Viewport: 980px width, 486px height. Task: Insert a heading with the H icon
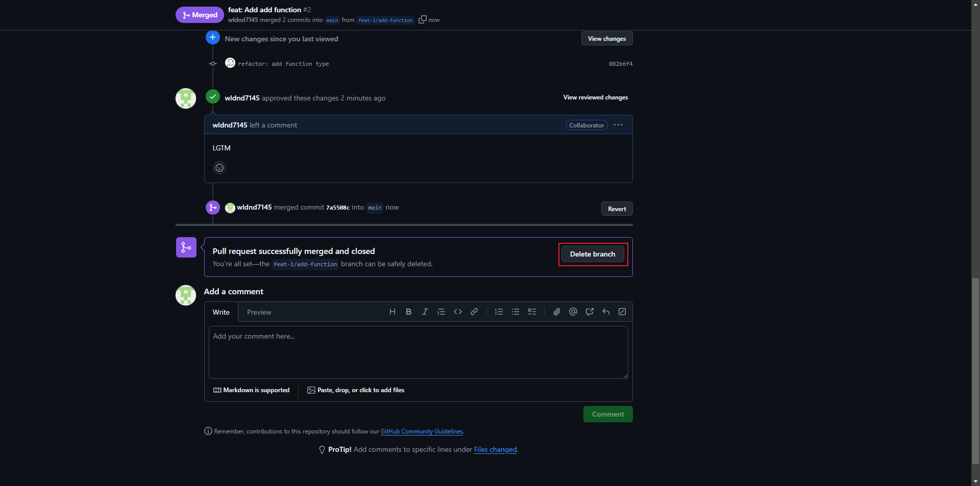[x=393, y=312]
